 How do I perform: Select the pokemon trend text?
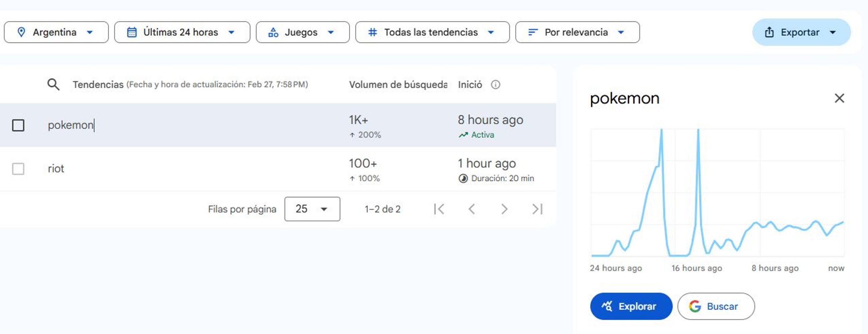tap(71, 125)
